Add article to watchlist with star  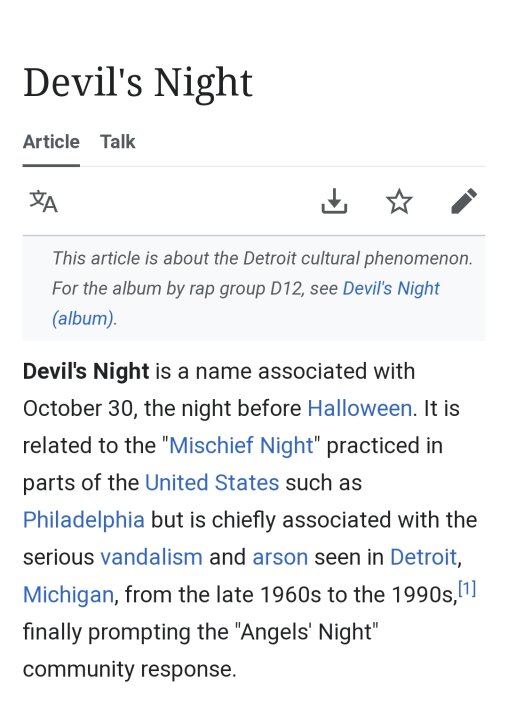399,201
